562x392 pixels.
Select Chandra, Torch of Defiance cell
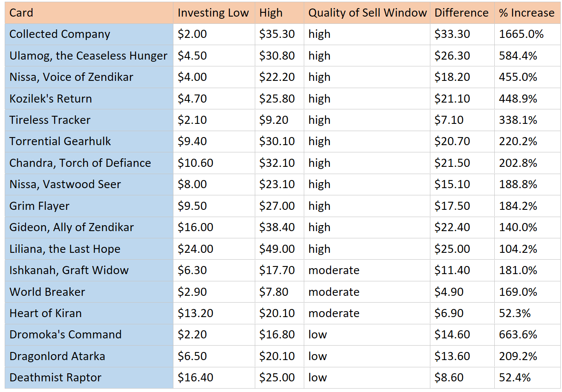click(x=80, y=163)
